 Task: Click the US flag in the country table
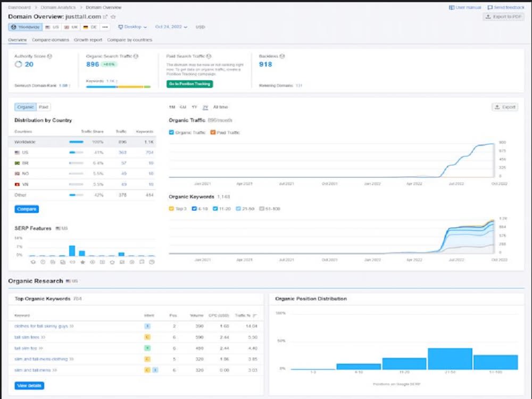tap(18, 153)
